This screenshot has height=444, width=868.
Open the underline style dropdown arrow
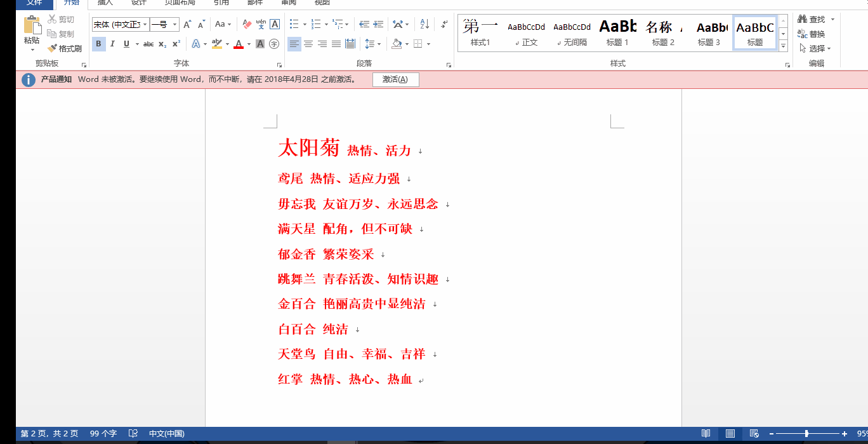(136, 44)
